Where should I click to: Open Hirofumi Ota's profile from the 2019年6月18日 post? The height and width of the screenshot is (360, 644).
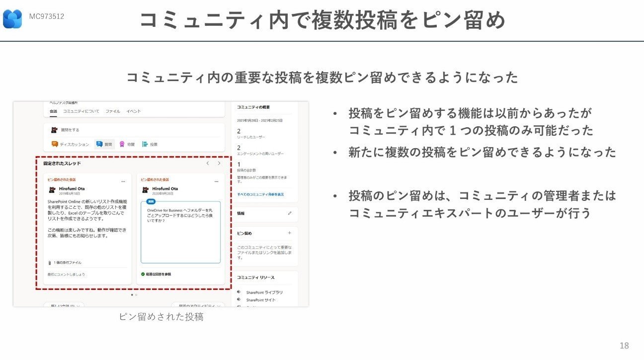72,188
